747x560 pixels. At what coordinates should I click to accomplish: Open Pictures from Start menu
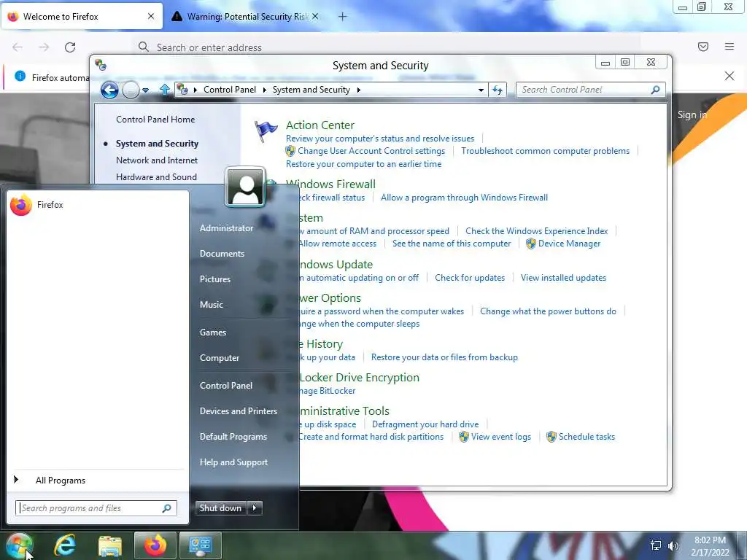[215, 279]
